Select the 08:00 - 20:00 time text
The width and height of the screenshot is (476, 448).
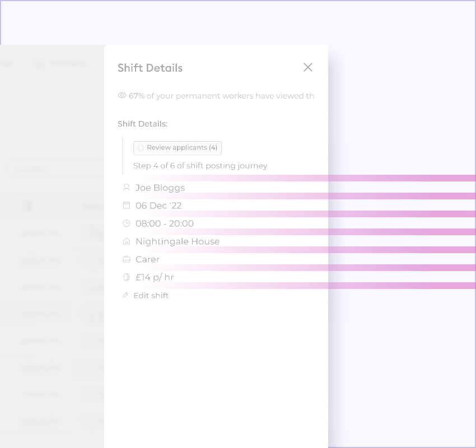[x=165, y=223]
